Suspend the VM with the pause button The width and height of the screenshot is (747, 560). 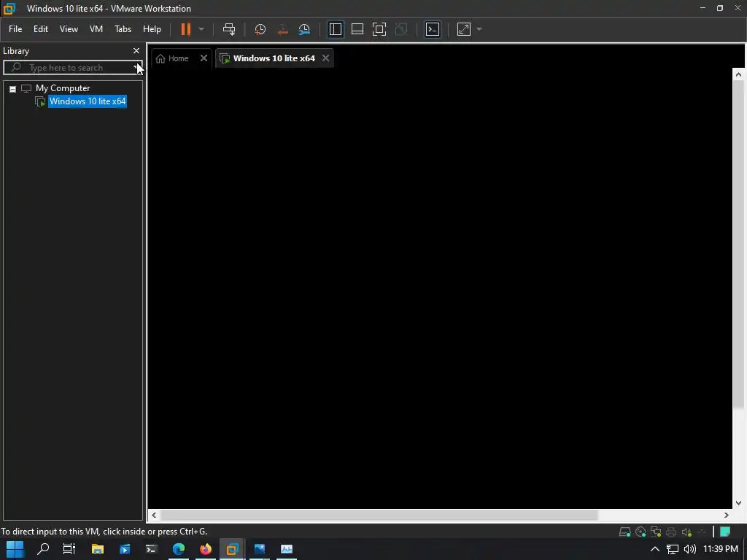pos(185,29)
